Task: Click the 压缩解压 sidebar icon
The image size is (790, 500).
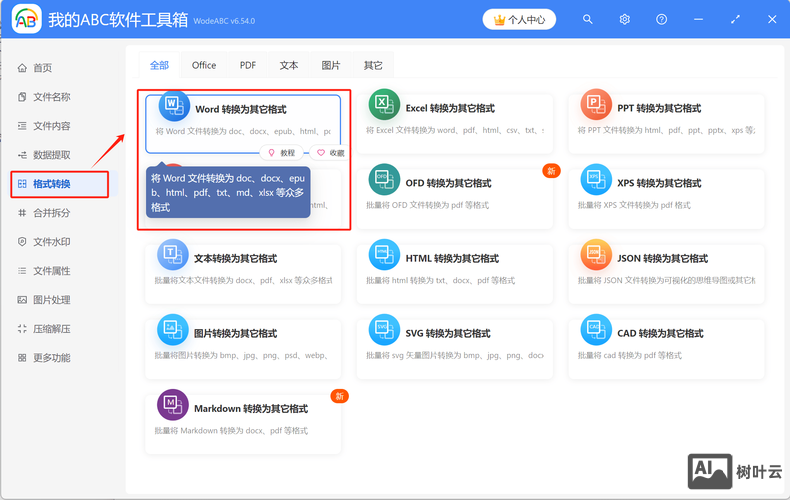Action: pyautogui.click(x=22, y=329)
